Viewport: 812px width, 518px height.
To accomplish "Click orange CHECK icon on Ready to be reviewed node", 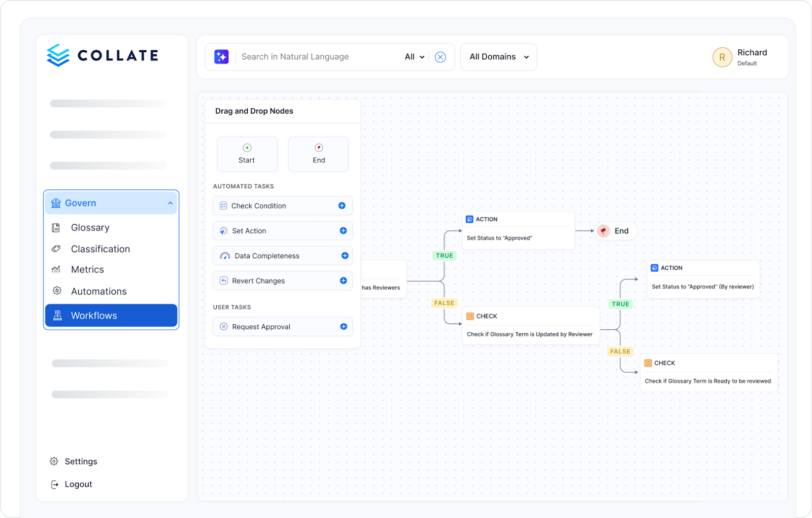I will [x=648, y=363].
